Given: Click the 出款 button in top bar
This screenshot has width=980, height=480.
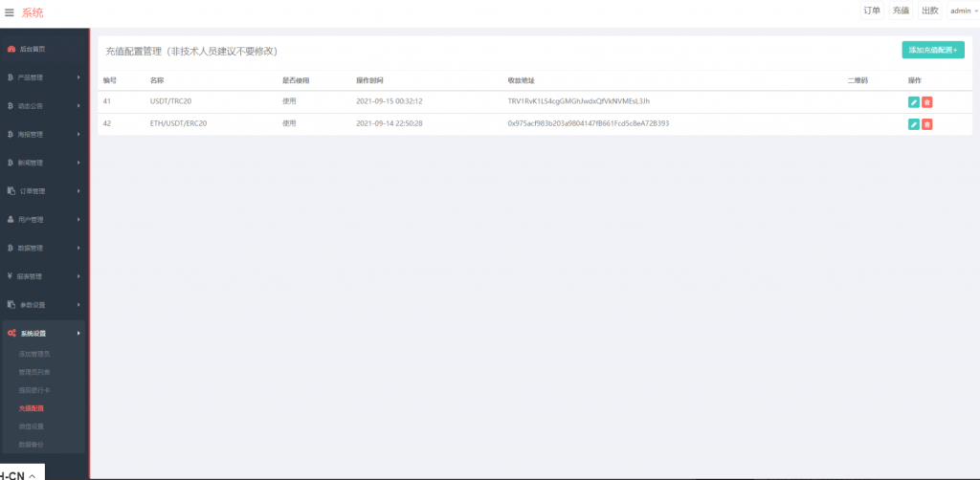Looking at the screenshot, I should 929,11.
